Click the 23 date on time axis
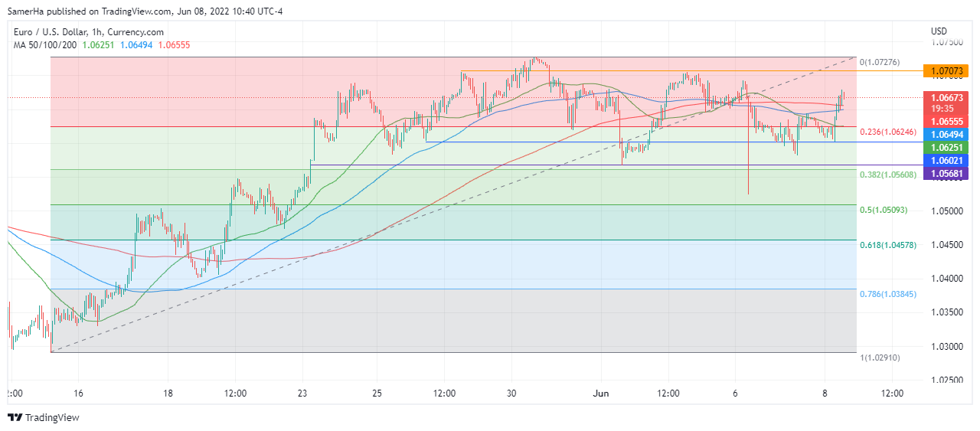Image resolution: width=980 pixels, height=431 pixels. coord(302,393)
